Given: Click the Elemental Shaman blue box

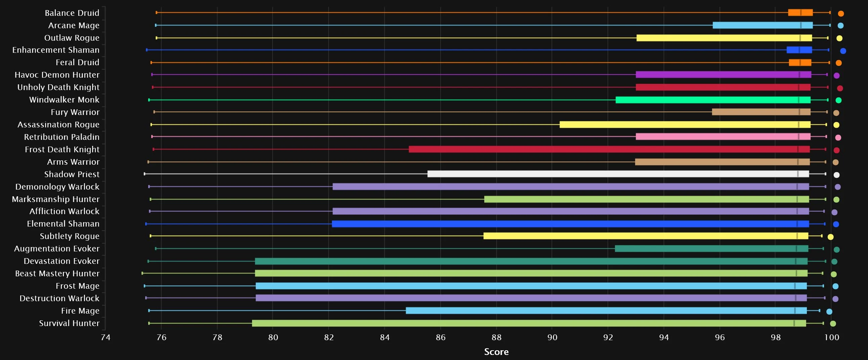Looking at the screenshot, I should click(x=571, y=224).
